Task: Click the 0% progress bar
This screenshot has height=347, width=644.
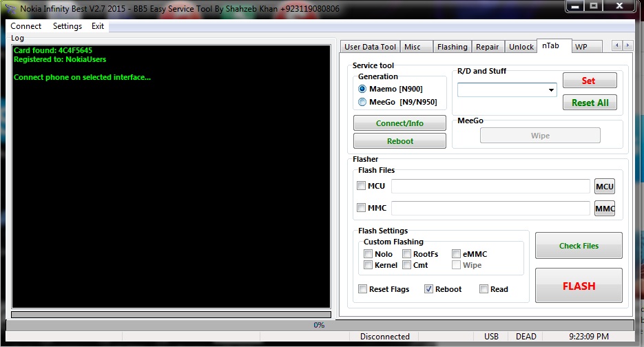Action: (x=320, y=325)
